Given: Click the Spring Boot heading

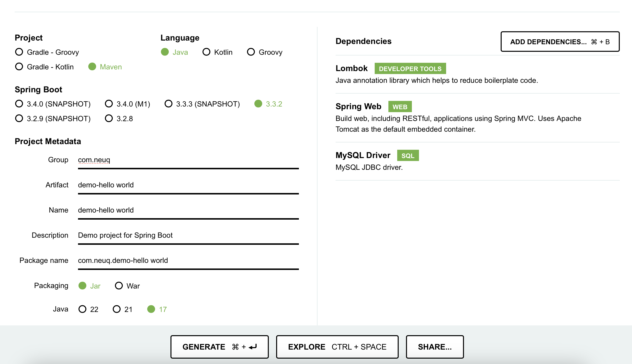Looking at the screenshot, I should 38,89.
